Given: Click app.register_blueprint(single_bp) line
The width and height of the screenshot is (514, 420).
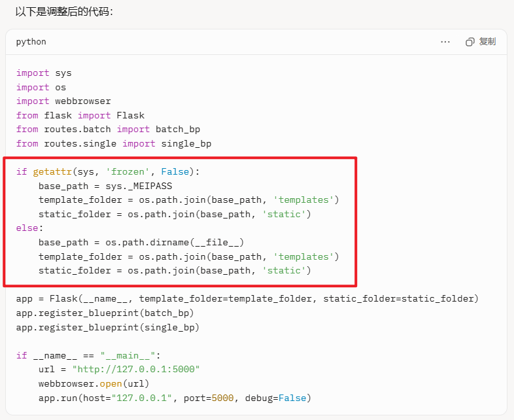Looking at the screenshot, I should (x=108, y=327).
